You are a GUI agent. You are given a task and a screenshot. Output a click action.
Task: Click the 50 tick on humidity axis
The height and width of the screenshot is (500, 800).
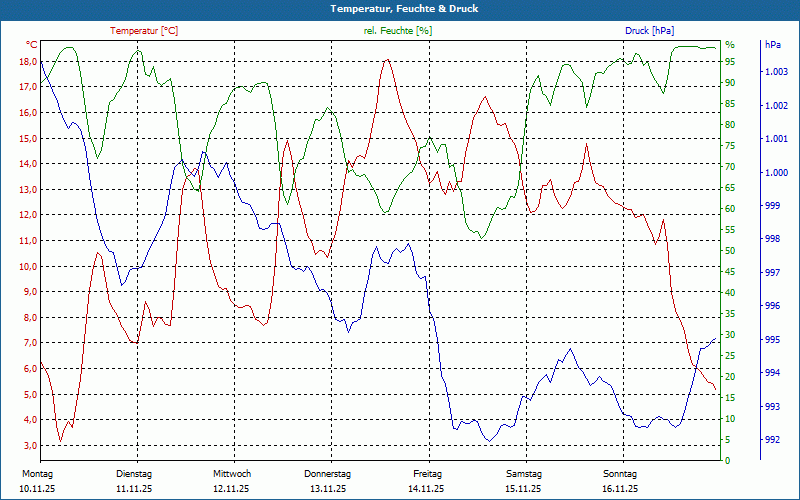click(x=730, y=251)
